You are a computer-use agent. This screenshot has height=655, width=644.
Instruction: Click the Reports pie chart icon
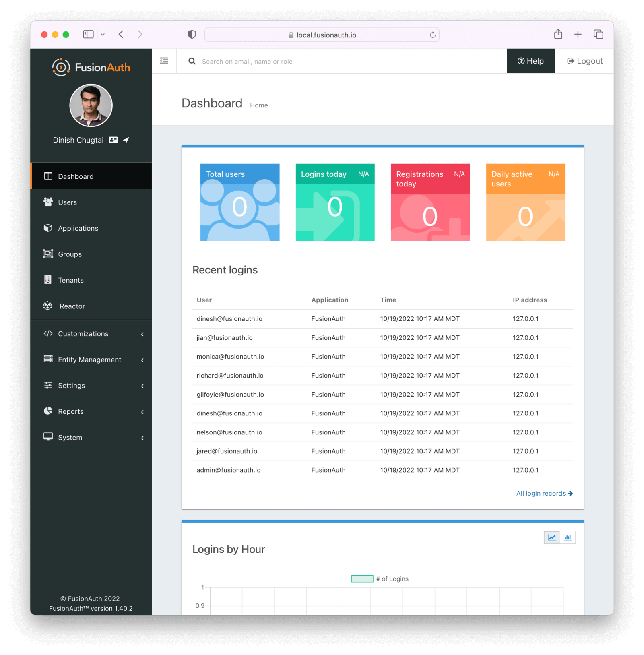point(48,411)
